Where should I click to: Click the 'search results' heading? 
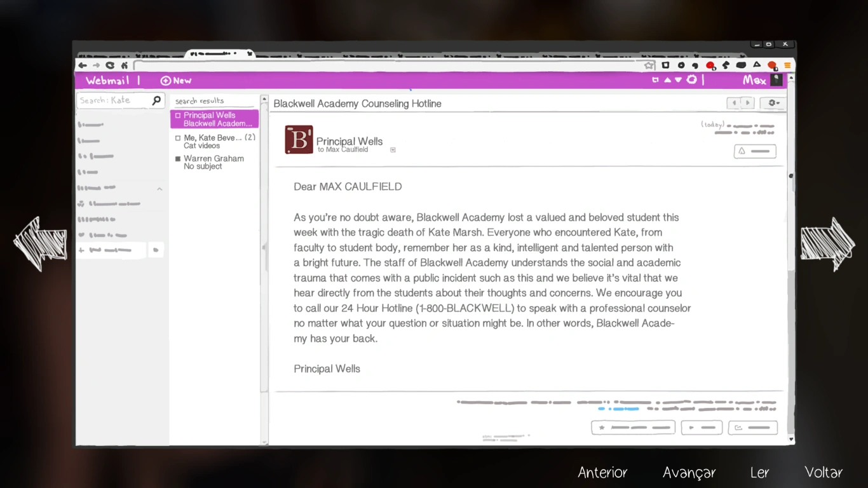pyautogui.click(x=200, y=101)
